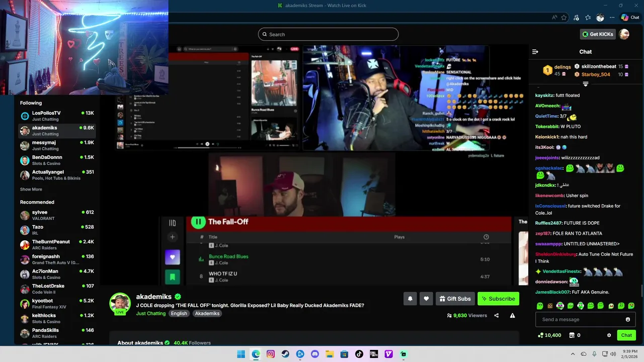644x362 pixels.
Task: Add page to Edge favorites star
Action: (564, 17)
